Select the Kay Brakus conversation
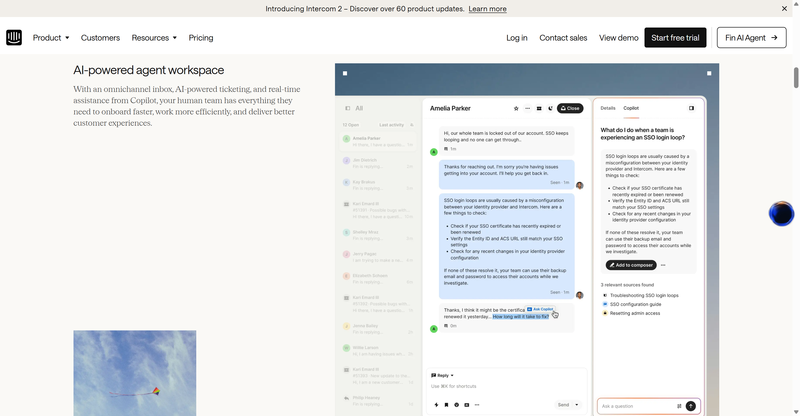The height and width of the screenshot is (416, 800). 378,185
